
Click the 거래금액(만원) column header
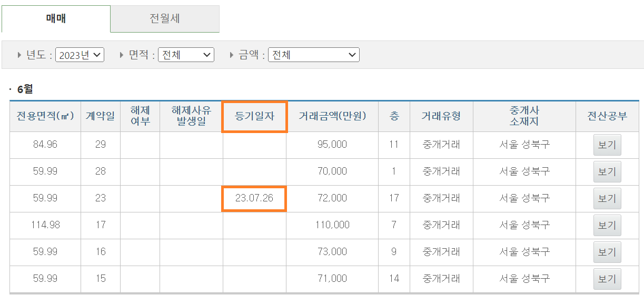[331, 116]
